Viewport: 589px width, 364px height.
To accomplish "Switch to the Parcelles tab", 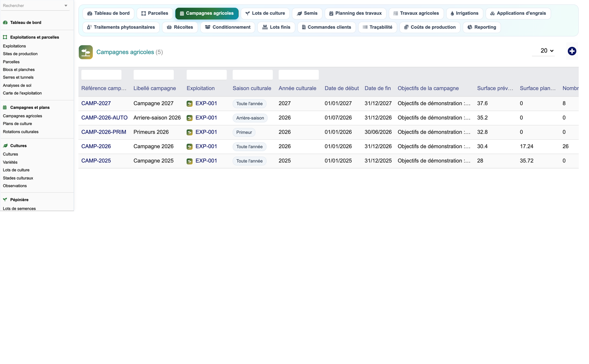I will [155, 13].
